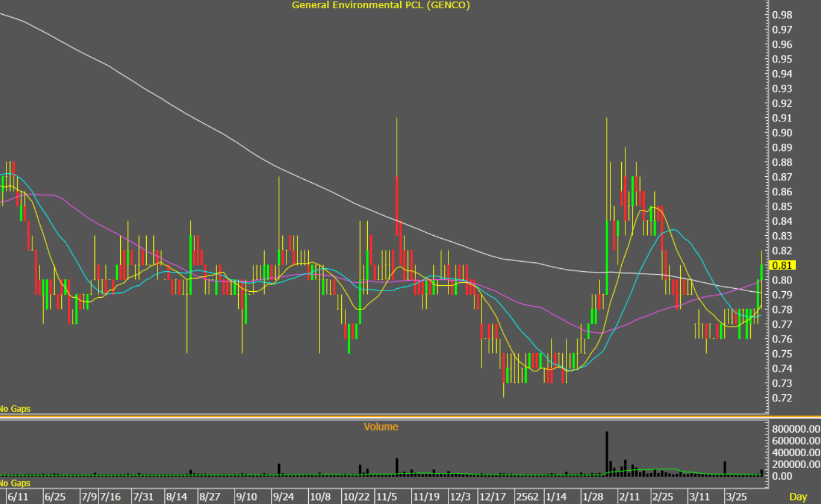Select the 600000.00 volume axis label
Image resolution: width=821 pixels, height=504 pixels.
(x=796, y=441)
